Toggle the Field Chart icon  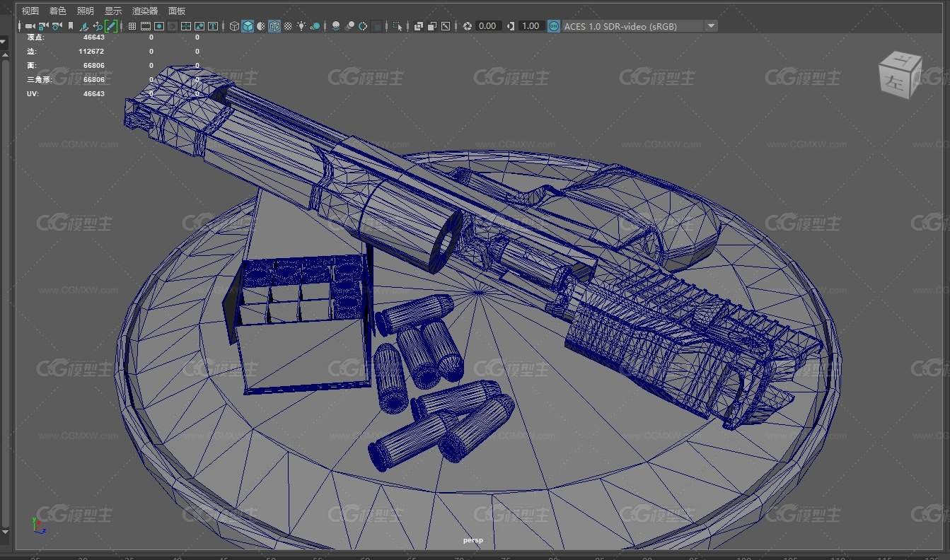186,26
